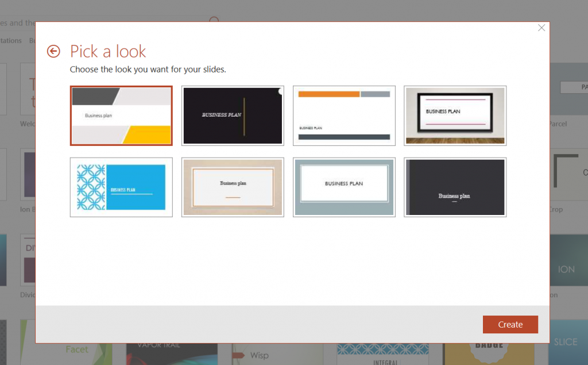Click the Create button
The width and height of the screenshot is (588, 365).
click(x=510, y=324)
